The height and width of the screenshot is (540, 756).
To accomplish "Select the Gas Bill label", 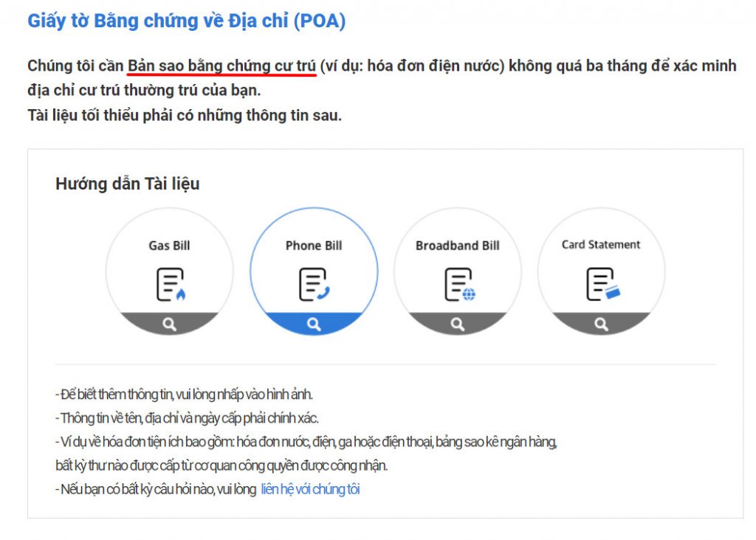I will click(x=169, y=246).
